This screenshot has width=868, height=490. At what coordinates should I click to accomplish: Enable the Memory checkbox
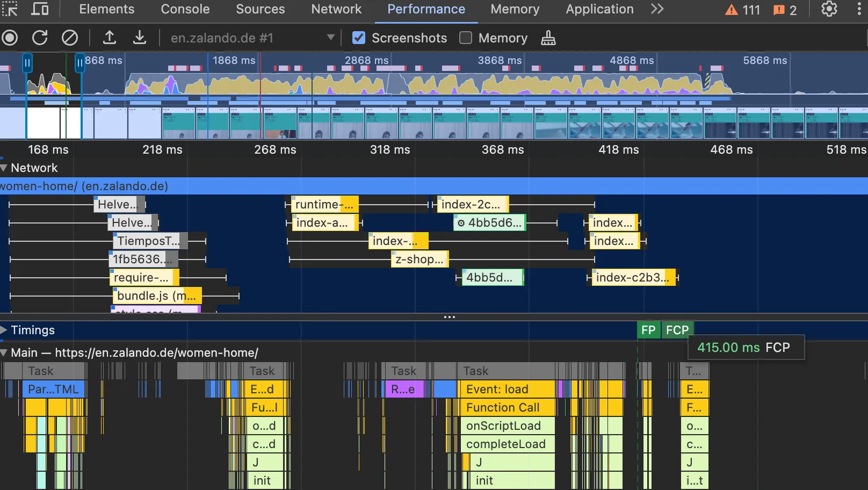(x=466, y=38)
